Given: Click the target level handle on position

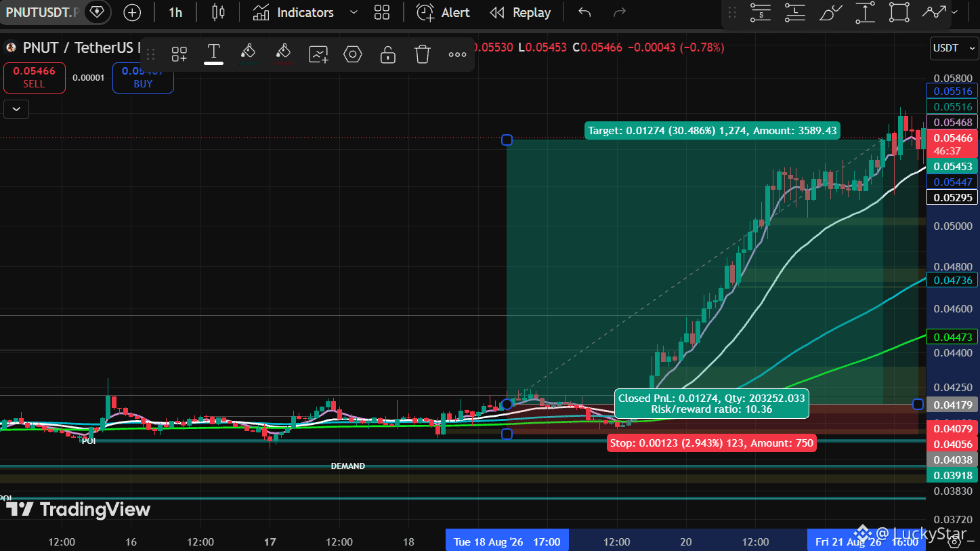Looking at the screenshot, I should click(507, 140).
